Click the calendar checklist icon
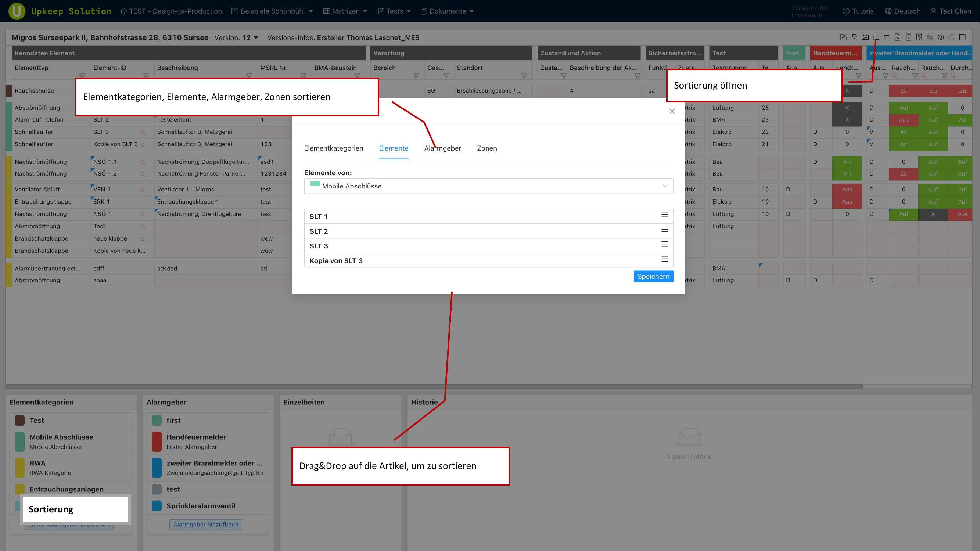 pos(865,37)
